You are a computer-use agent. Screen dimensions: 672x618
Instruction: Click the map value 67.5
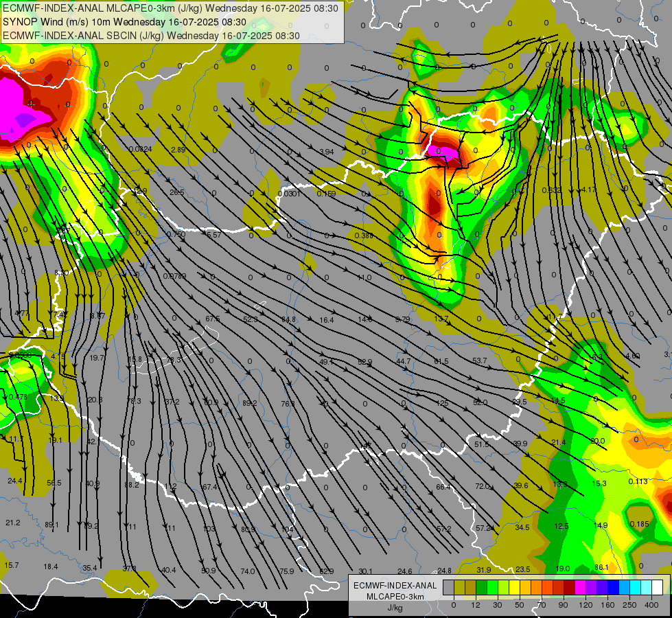point(213,319)
